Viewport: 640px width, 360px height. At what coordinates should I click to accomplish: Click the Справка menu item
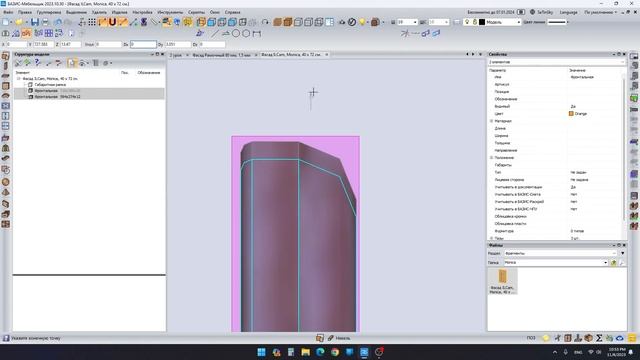[232, 12]
